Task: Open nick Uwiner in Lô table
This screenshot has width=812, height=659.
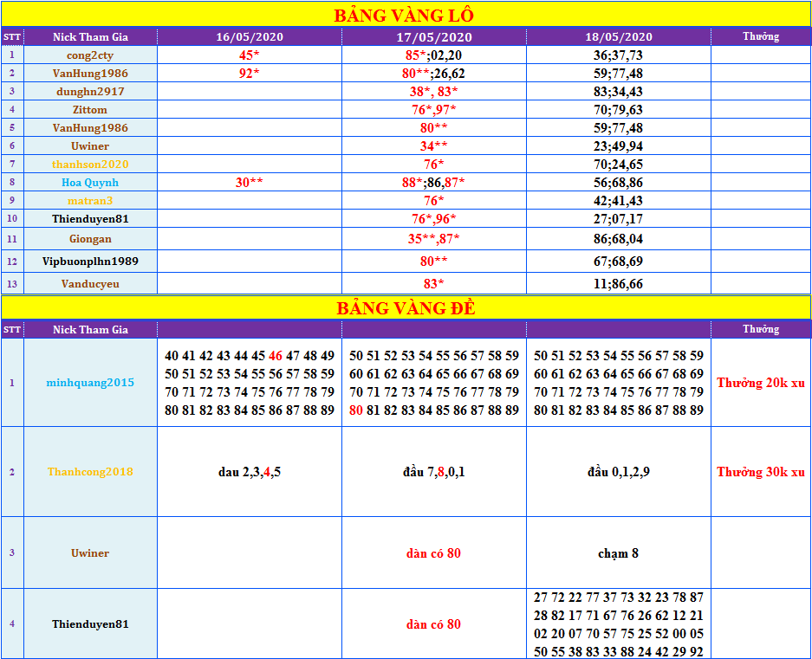Action: click(x=90, y=145)
